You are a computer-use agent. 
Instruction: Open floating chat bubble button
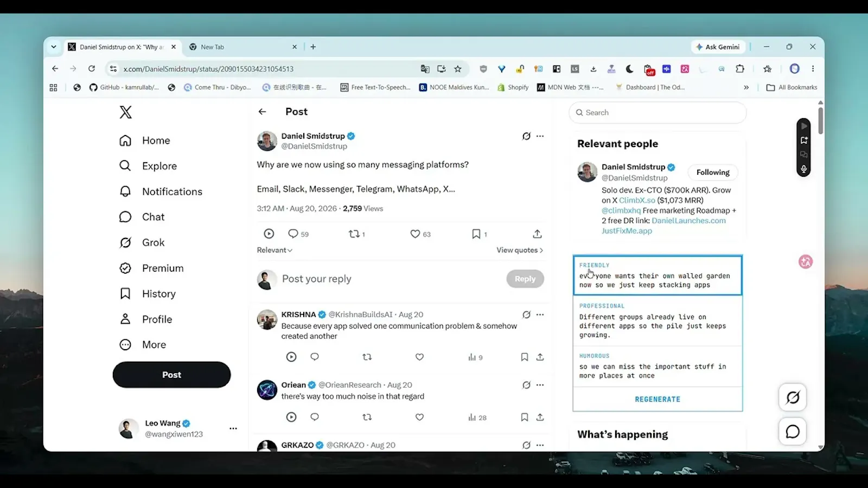pos(793,432)
